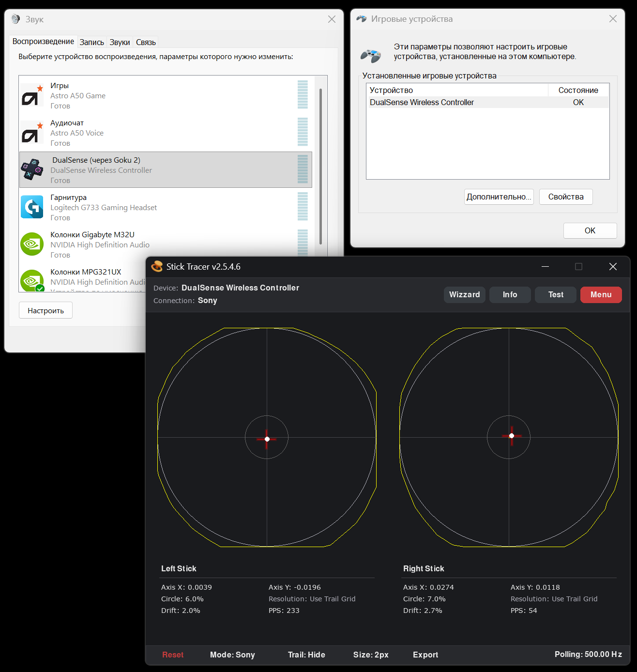
Task: Switch to the Запись tab
Action: [92, 42]
